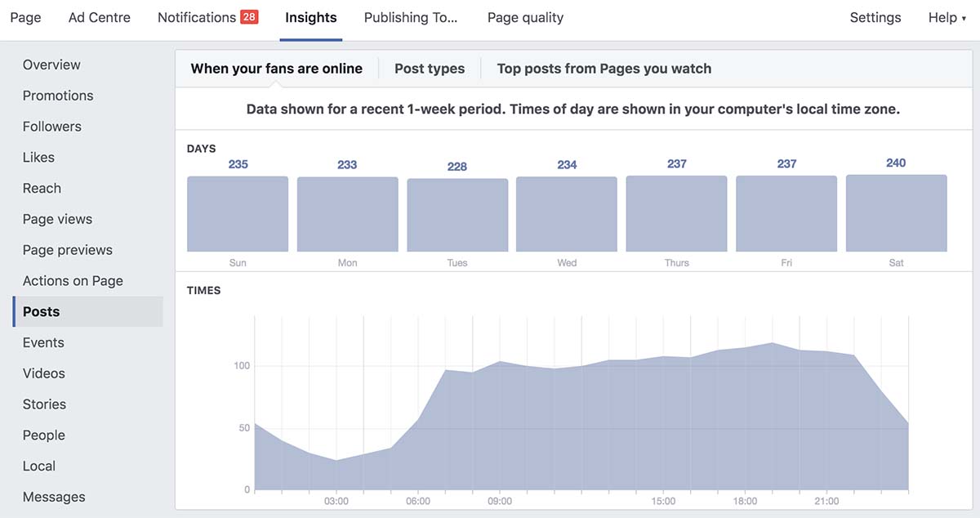
Task: Expand the Help dropdown
Action: [x=945, y=16]
